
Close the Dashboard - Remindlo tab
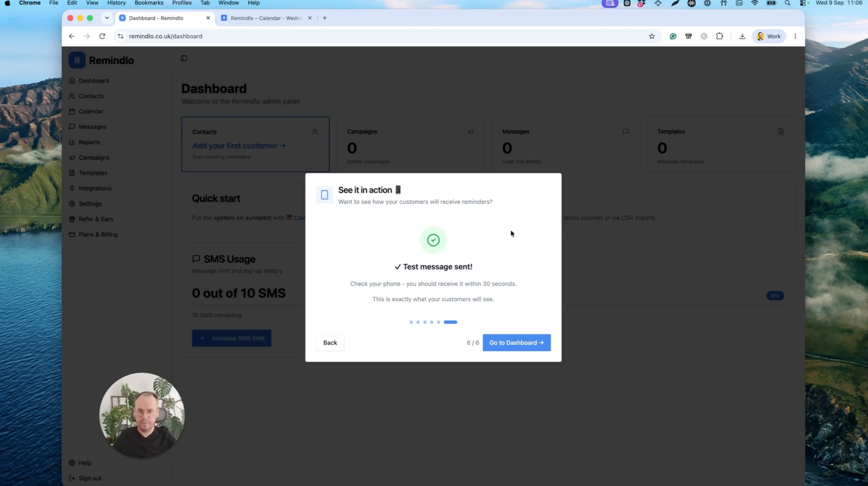(x=208, y=18)
